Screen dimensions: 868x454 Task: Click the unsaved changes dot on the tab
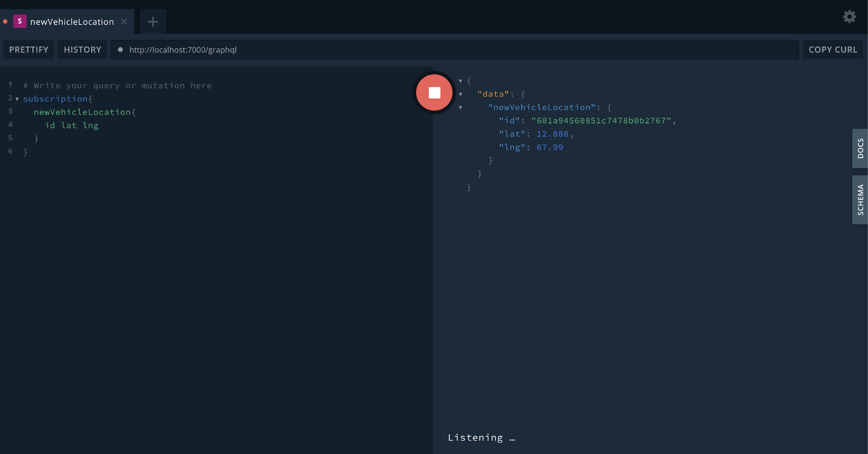5,20
